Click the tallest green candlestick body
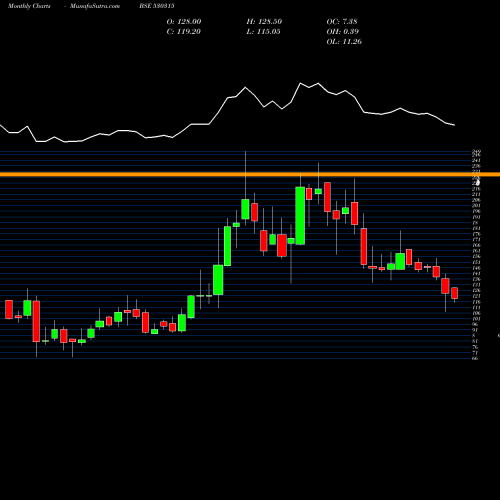Screen dimensions: 500x500 (x=300, y=216)
